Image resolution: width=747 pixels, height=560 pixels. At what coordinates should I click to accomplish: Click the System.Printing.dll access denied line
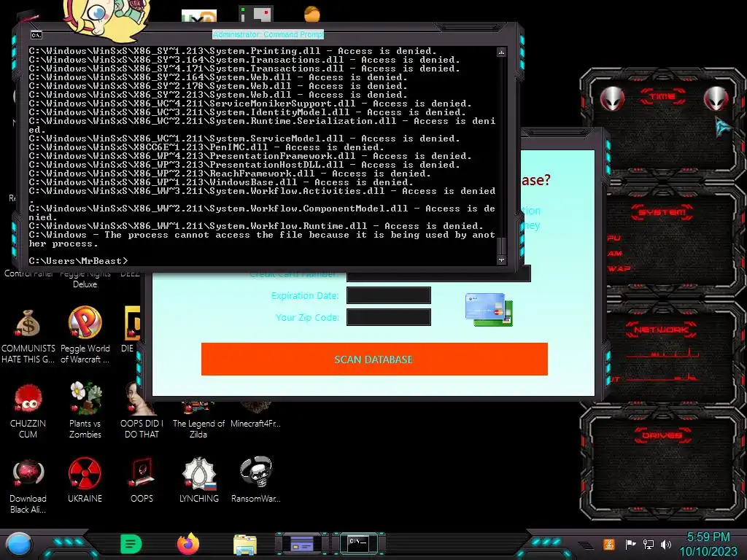tap(233, 51)
